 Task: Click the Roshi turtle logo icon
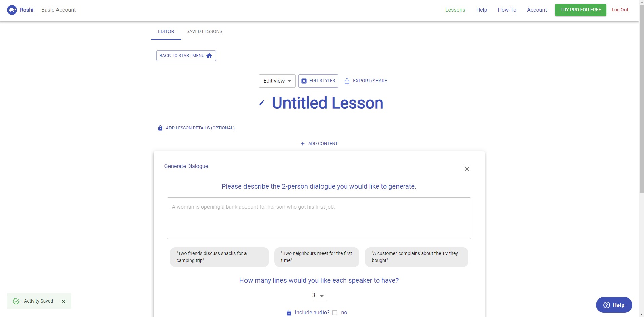coord(12,10)
